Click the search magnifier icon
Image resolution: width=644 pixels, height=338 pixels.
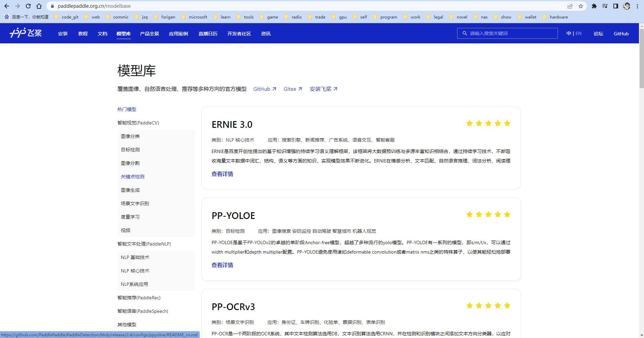pos(465,33)
